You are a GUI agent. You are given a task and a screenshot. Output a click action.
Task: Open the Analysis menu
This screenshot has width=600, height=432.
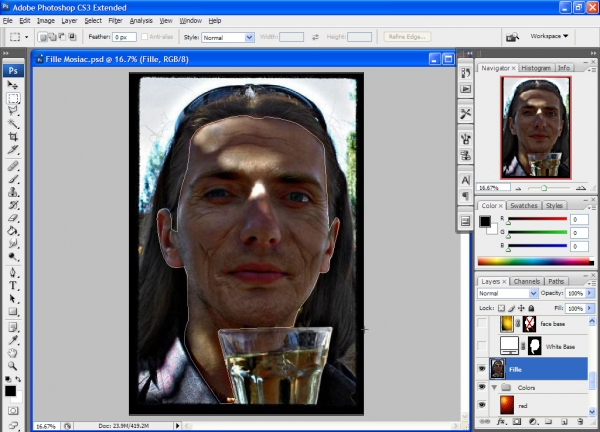click(x=141, y=21)
